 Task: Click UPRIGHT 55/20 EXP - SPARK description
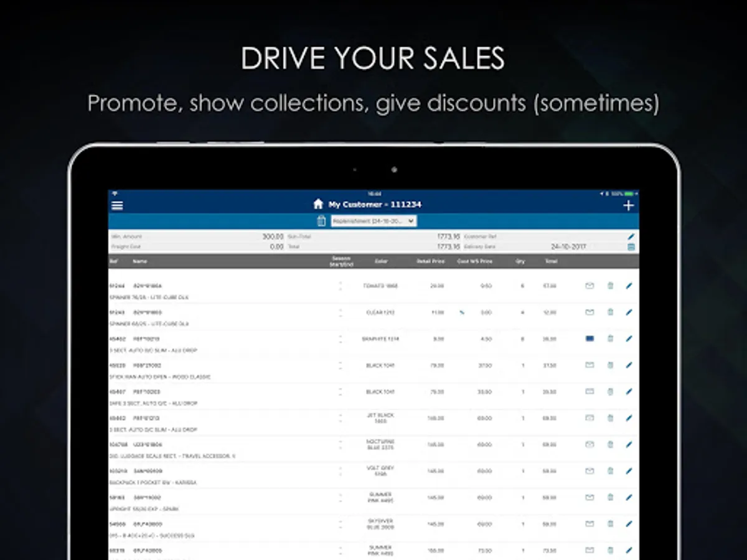tap(144, 509)
